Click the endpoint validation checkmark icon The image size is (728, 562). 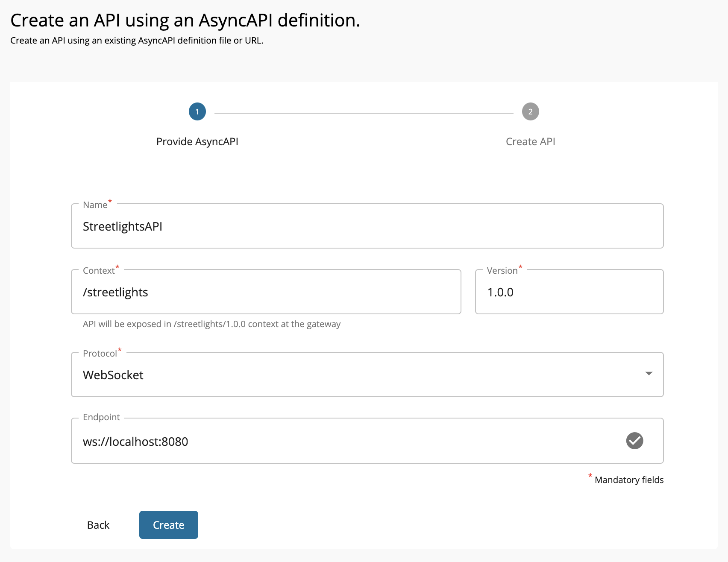634,441
